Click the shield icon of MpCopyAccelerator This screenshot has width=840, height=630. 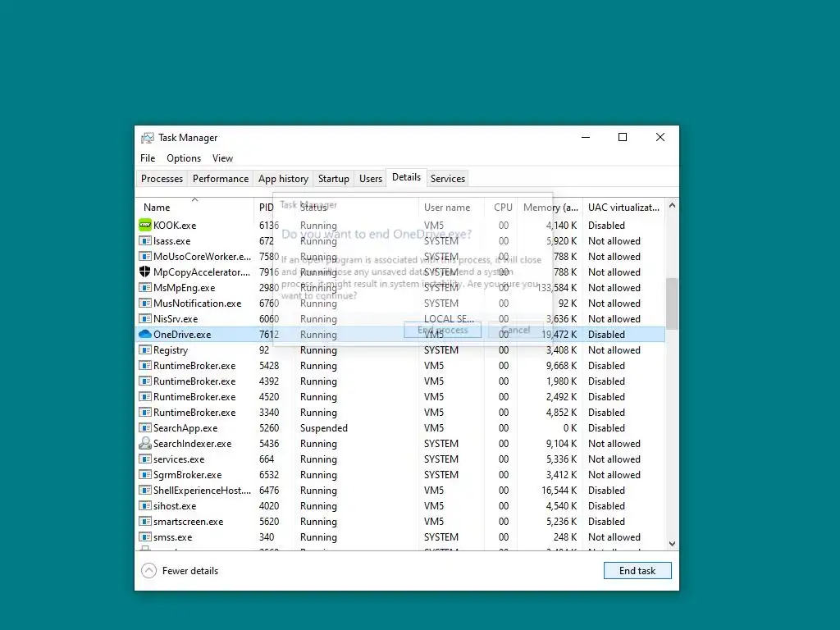point(144,272)
